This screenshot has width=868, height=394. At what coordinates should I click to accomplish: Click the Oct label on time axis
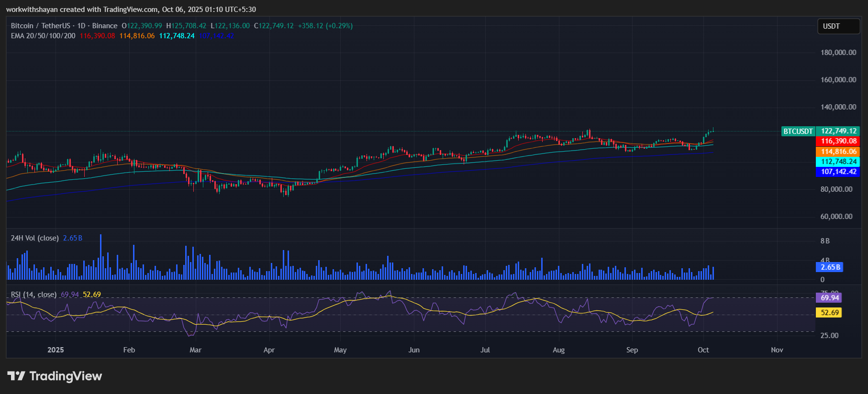point(703,350)
